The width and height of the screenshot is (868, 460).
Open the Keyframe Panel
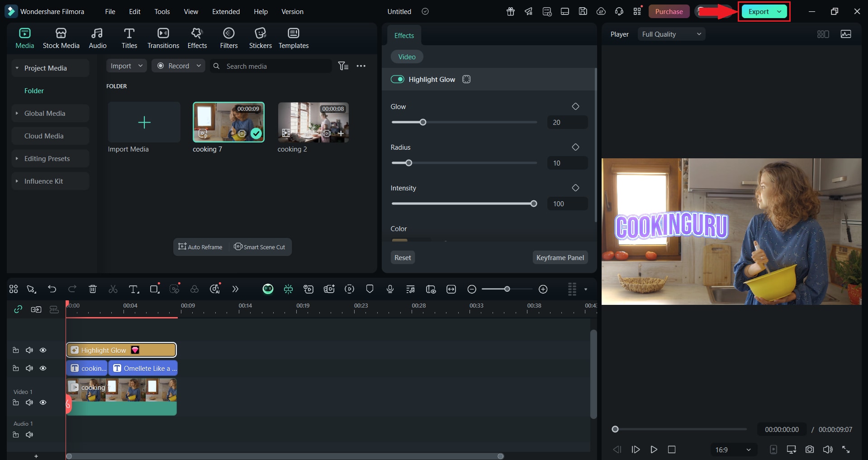(x=560, y=257)
